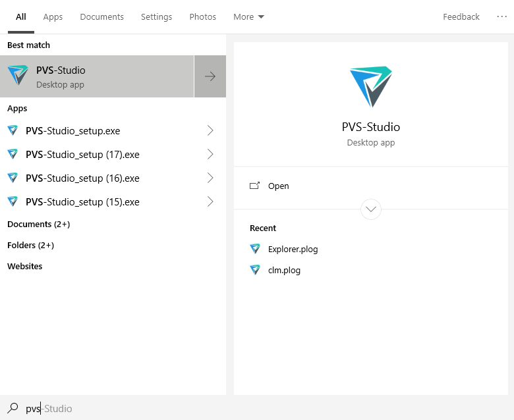The image size is (514, 420).
Task: Click PVS-Studio icon in Best match result
Action: [18, 76]
